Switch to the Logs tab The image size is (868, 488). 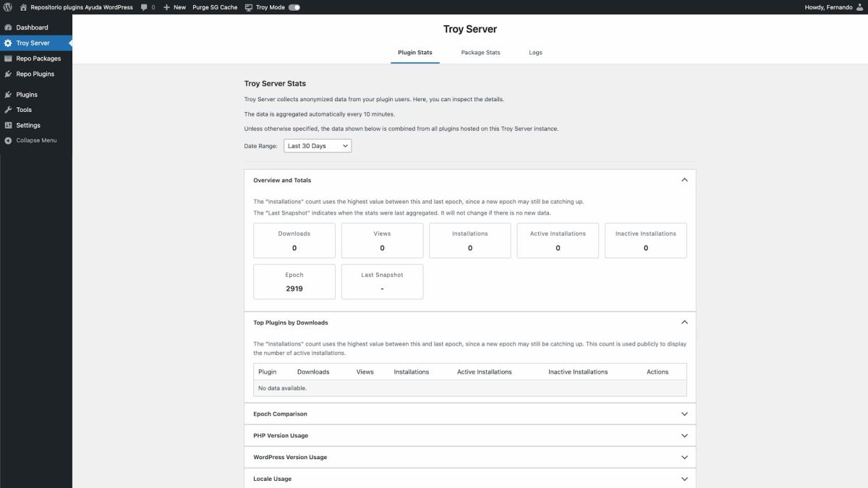click(x=535, y=53)
